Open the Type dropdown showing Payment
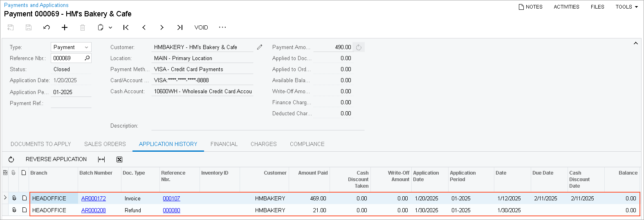This screenshot has height=220, width=644. pos(71,47)
